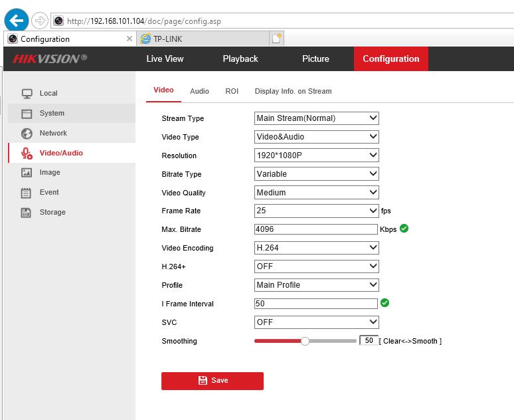Select the Frame Rate dropdown
The image size is (514, 420).
[316, 211]
